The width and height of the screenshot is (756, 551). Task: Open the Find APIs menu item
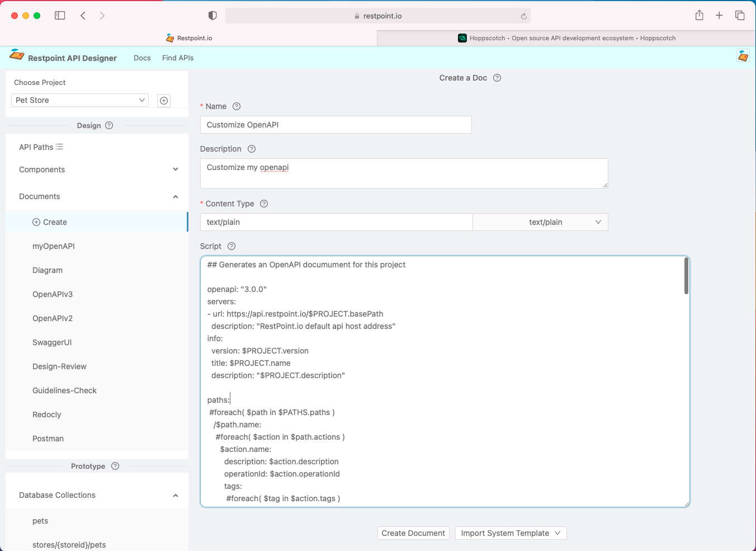178,58
